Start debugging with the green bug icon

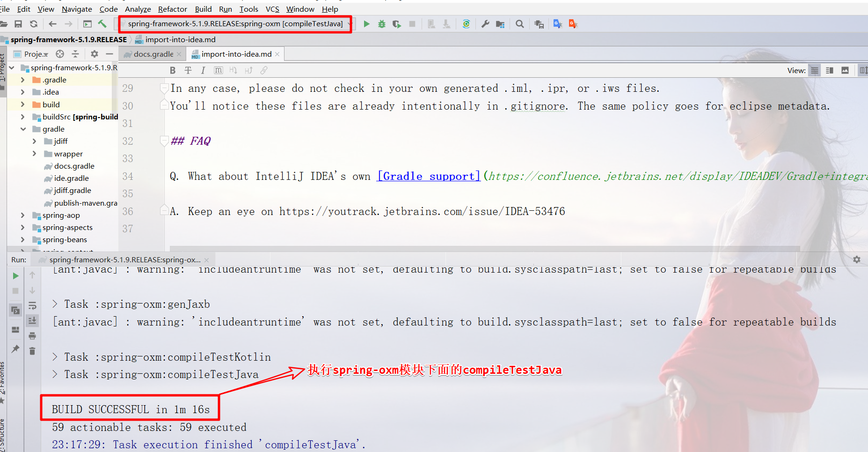(x=382, y=24)
